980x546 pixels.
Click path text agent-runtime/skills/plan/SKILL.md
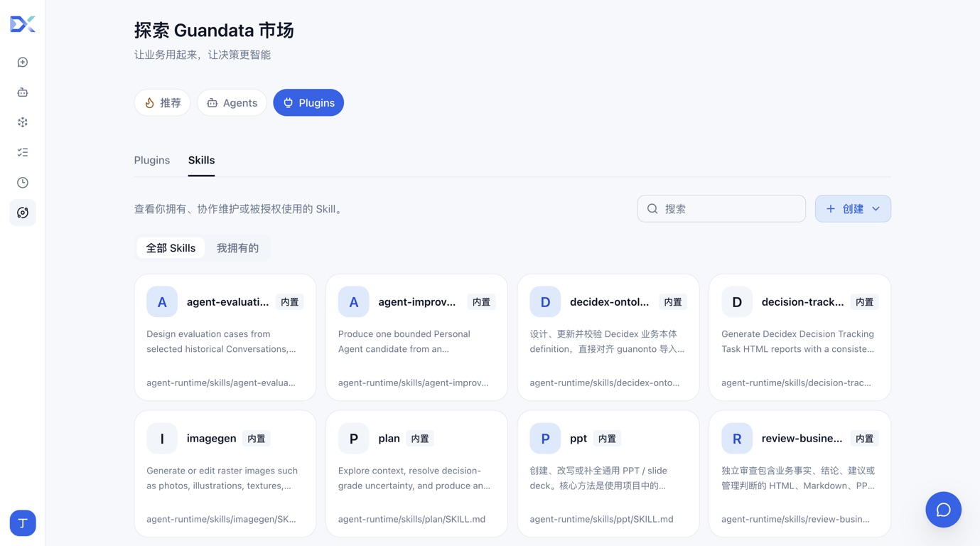coord(411,519)
